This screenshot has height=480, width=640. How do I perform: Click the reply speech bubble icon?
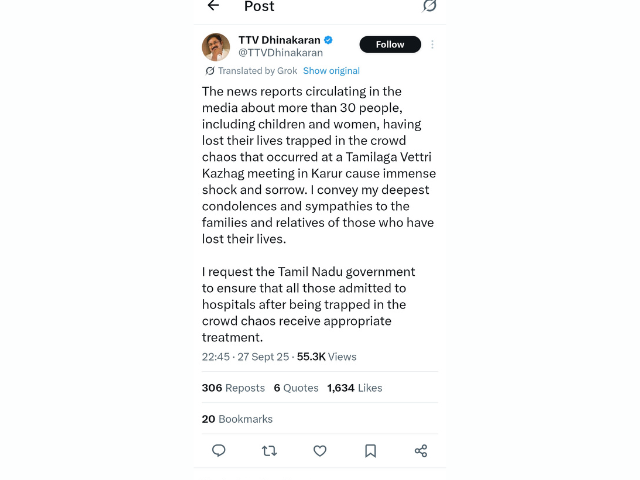[x=219, y=451]
